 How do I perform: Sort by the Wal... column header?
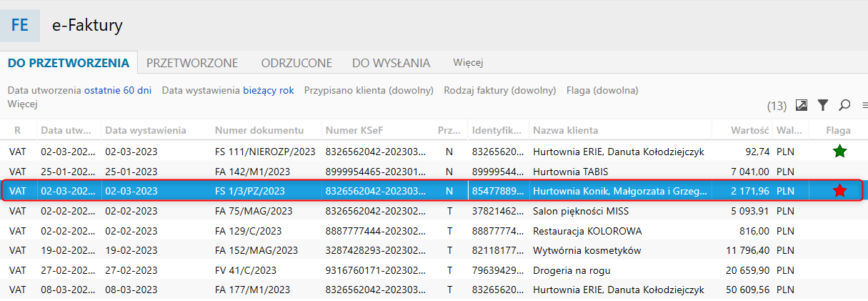point(789,130)
